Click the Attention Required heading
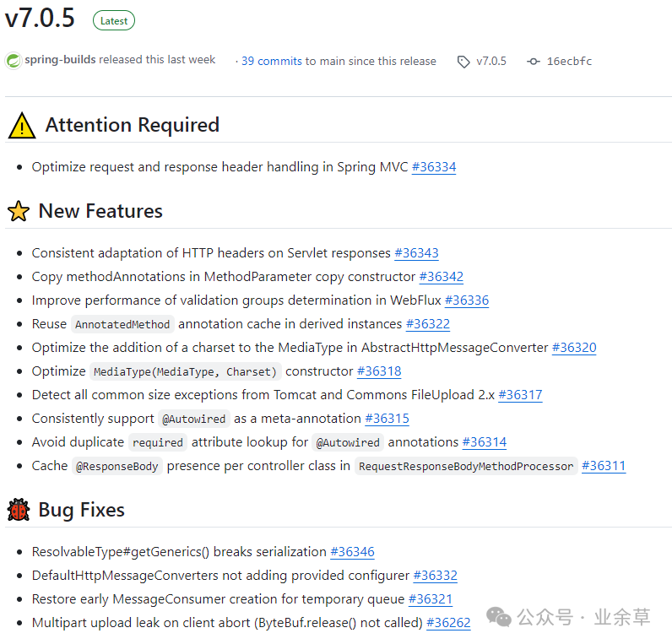This screenshot has width=672, height=644. click(x=133, y=125)
